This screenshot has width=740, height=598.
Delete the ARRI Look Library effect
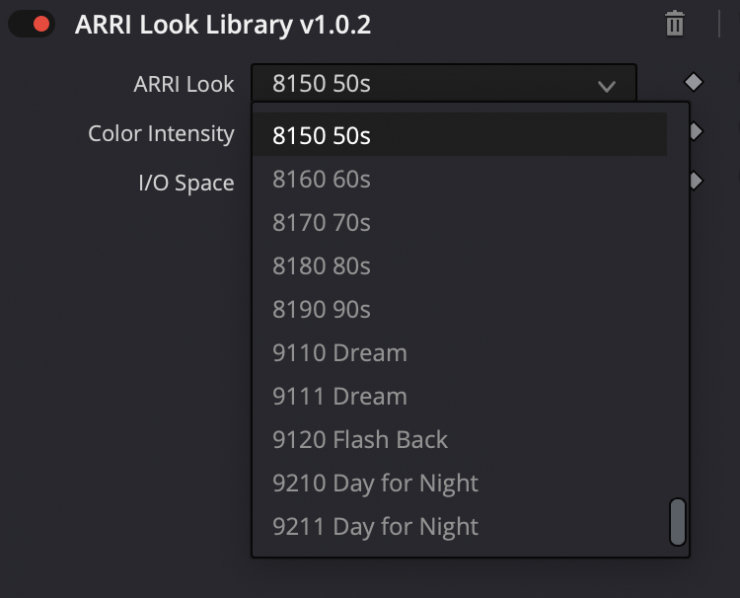coord(674,23)
